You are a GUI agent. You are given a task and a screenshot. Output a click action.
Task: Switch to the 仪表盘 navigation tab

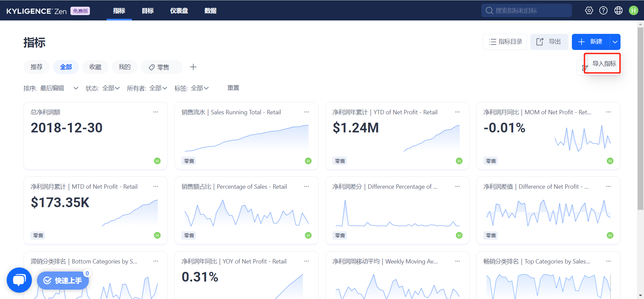(179, 11)
